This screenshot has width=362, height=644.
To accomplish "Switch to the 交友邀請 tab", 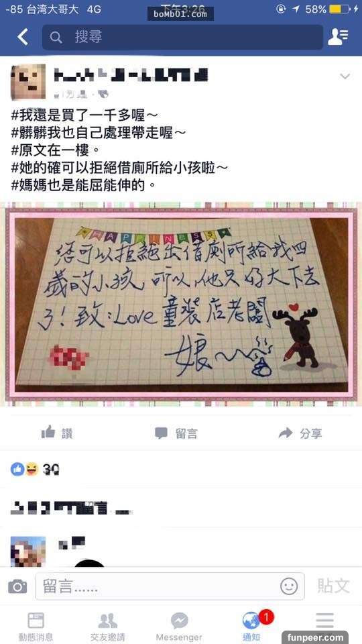I will [x=107, y=627].
